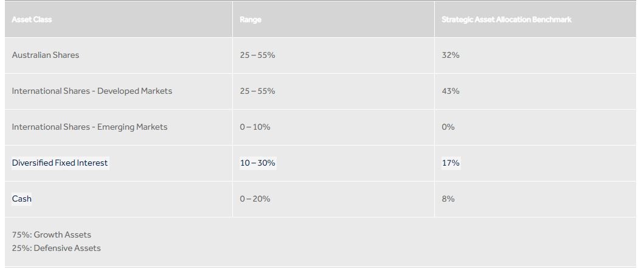This screenshot has width=644, height=268.
Task: Select International Shares - Emerging Markets label
Action: (x=89, y=127)
